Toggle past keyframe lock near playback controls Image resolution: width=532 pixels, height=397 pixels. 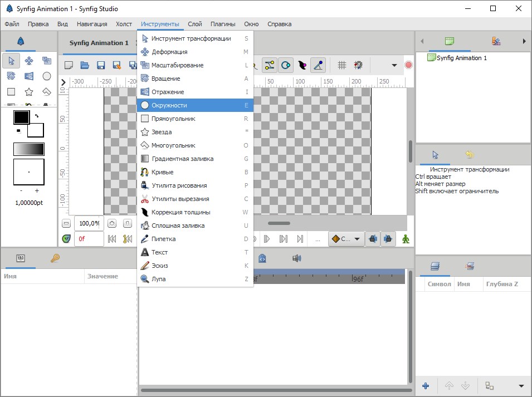373,238
